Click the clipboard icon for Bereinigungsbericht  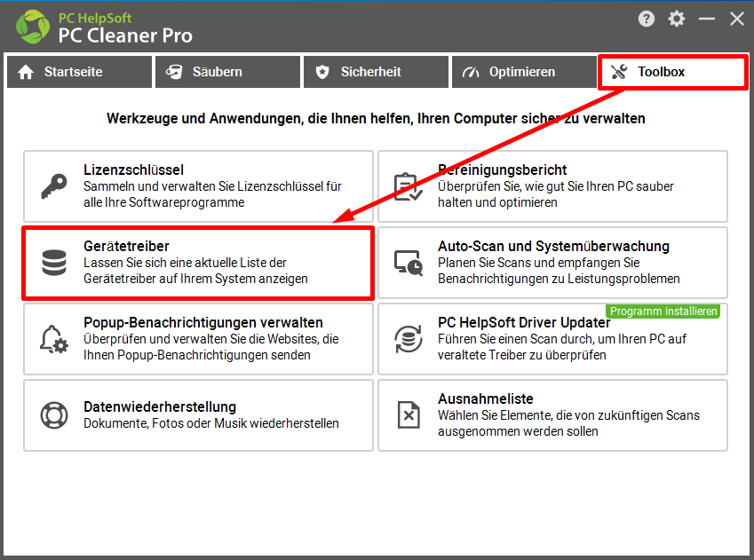[x=409, y=186]
